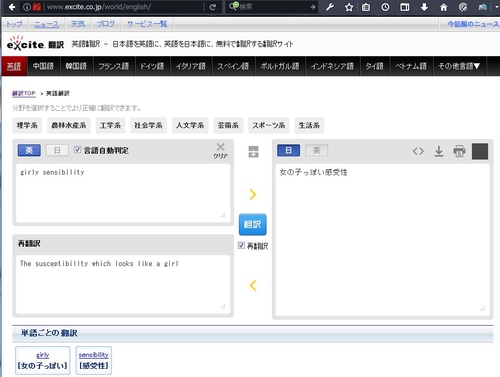Viewport: 500px width, 377px height.
Task: Open the ドイツ語 language tab
Action: [152, 66]
